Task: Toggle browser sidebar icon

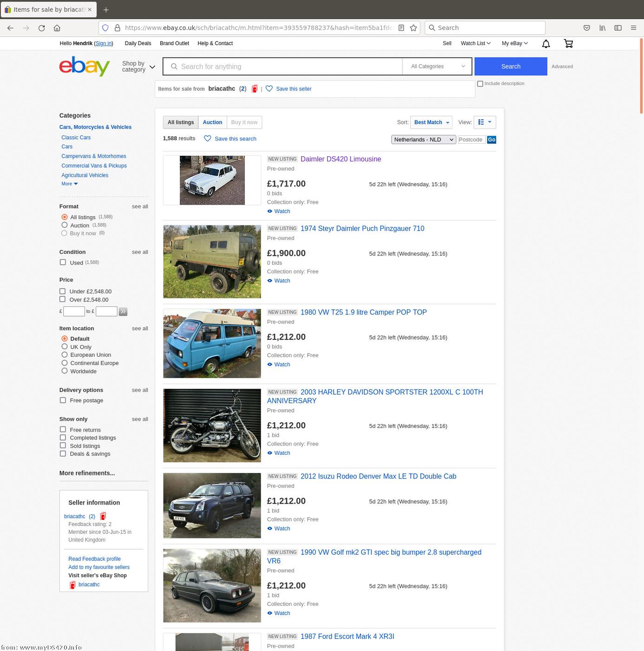Action: coord(618,28)
